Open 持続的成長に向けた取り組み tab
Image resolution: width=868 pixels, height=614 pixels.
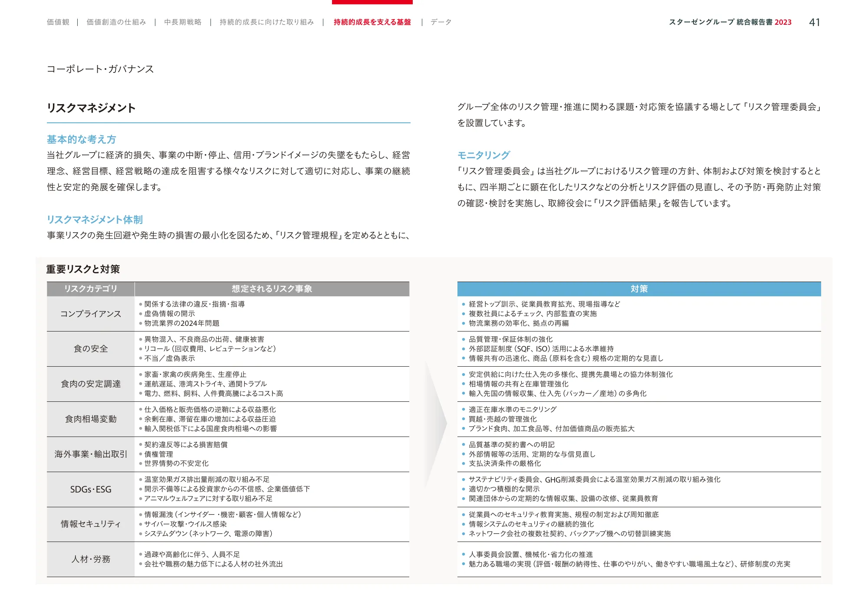[267, 22]
